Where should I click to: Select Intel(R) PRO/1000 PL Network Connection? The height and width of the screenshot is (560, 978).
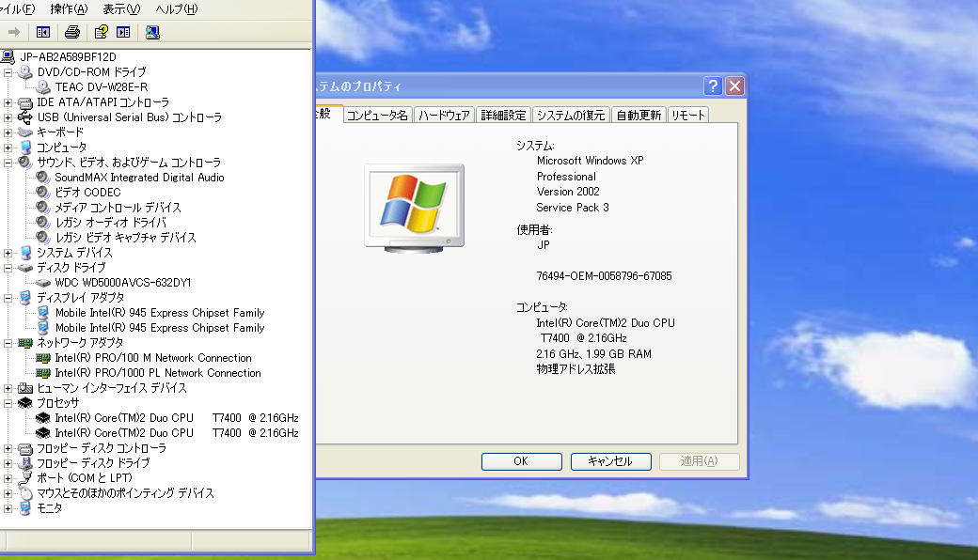tap(158, 373)
